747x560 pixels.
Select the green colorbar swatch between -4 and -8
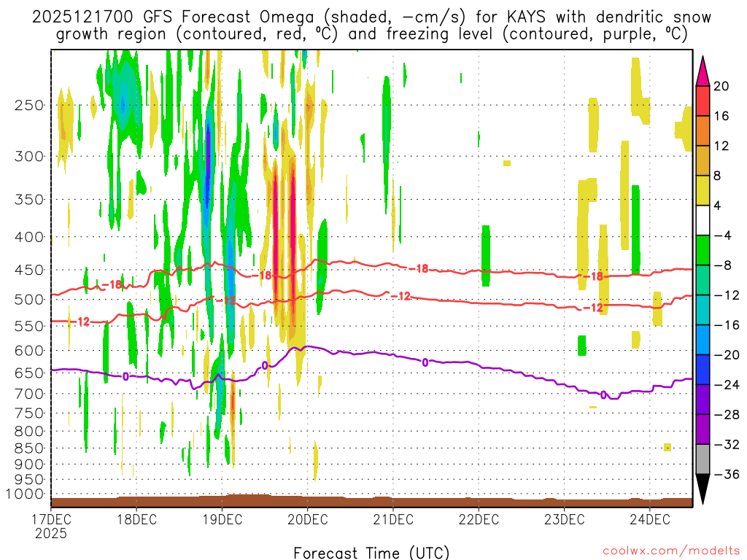pyautogui.click(x=703, y=250)
